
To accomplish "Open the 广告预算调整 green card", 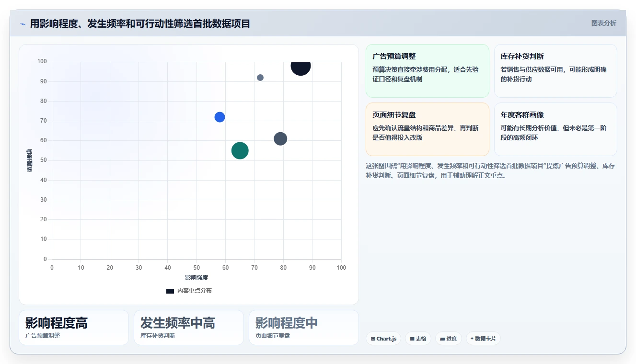I will point(427,71).
